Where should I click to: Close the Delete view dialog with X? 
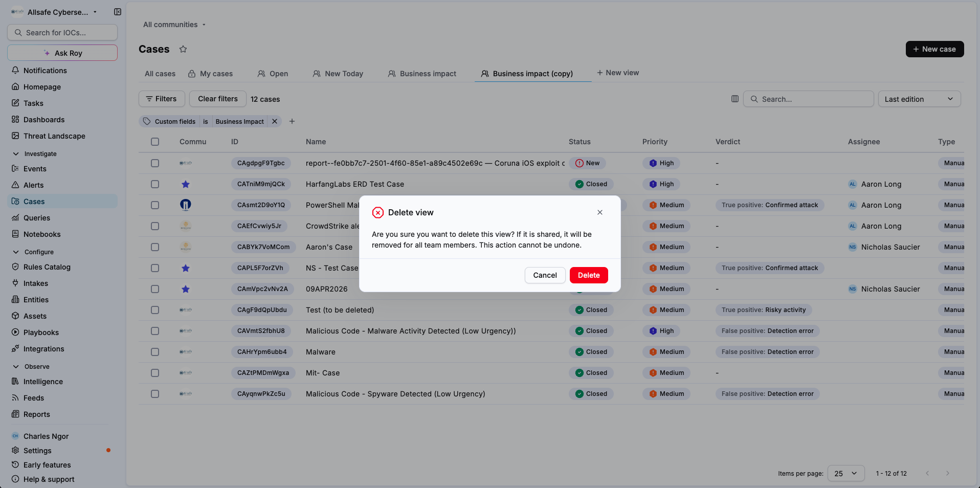pyautogui.click(x=600, y=212)
